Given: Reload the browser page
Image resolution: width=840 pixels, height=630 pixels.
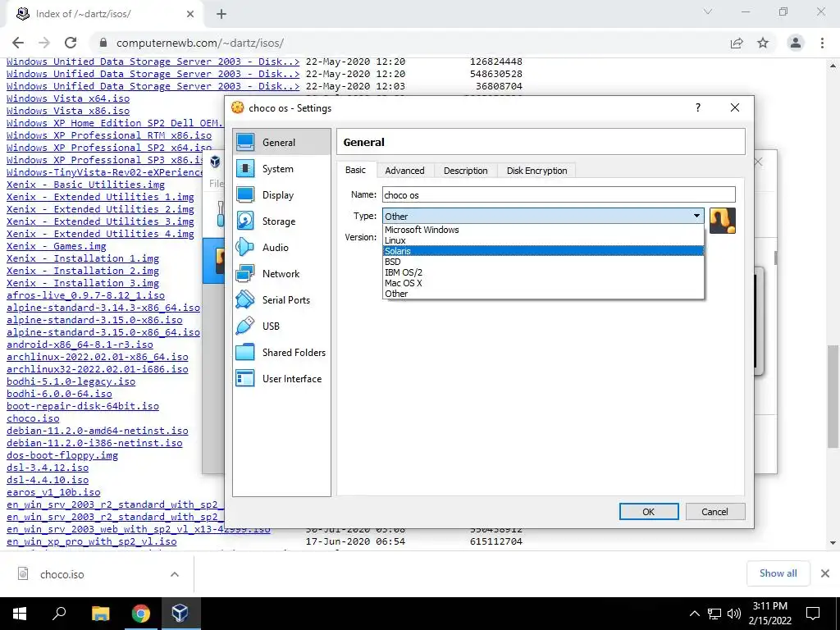Looking at the screenshot, I should (x=71, y=43).
